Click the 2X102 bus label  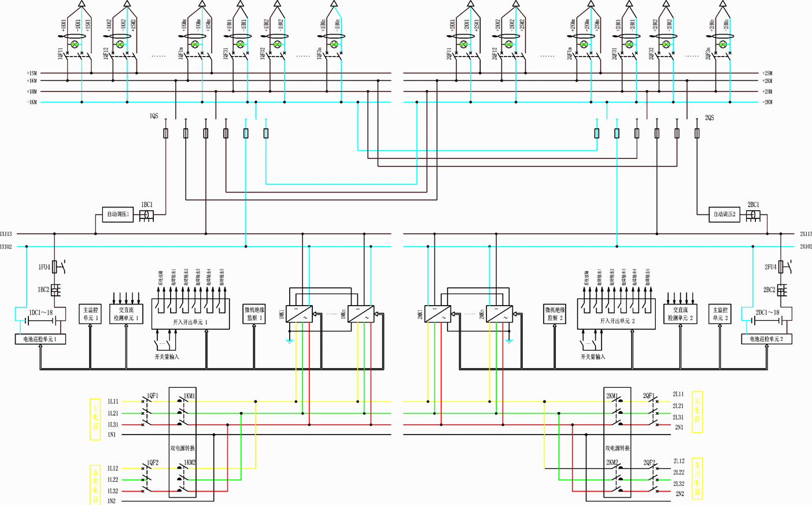(806, 247)
